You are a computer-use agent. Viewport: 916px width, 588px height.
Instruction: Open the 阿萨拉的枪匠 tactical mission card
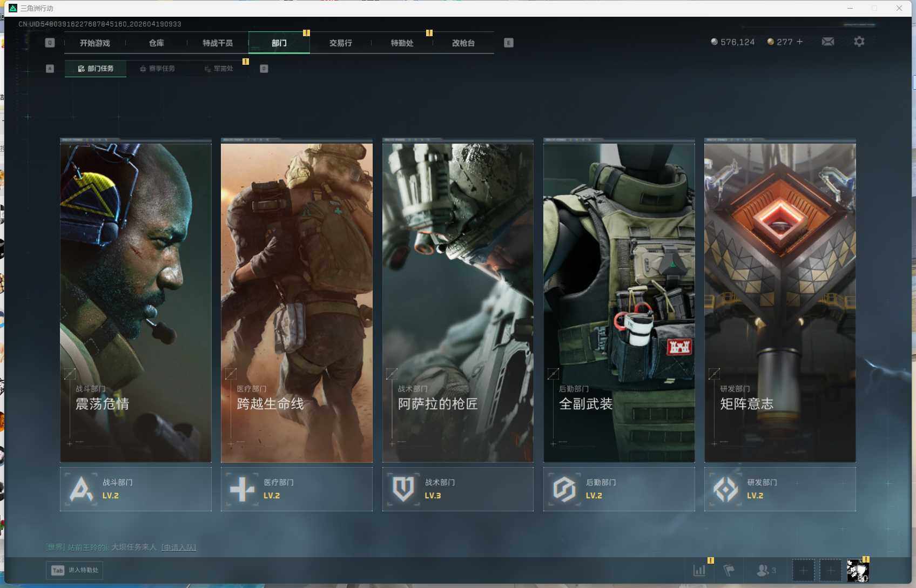pos(457,302)
